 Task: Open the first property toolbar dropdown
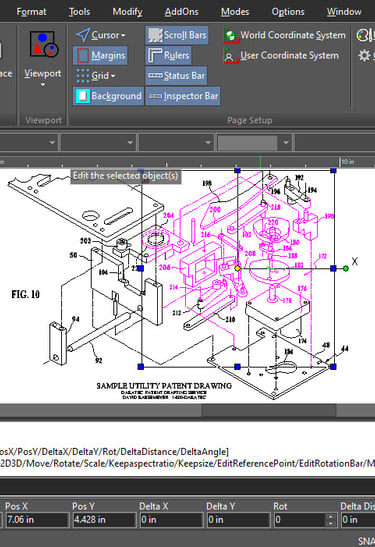tap(52, 142)
